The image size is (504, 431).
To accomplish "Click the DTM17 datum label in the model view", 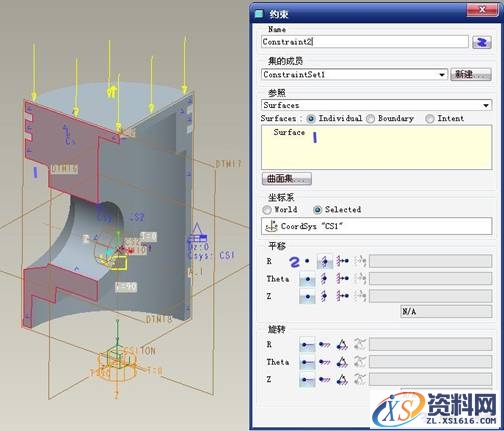I will coord(228,164).
